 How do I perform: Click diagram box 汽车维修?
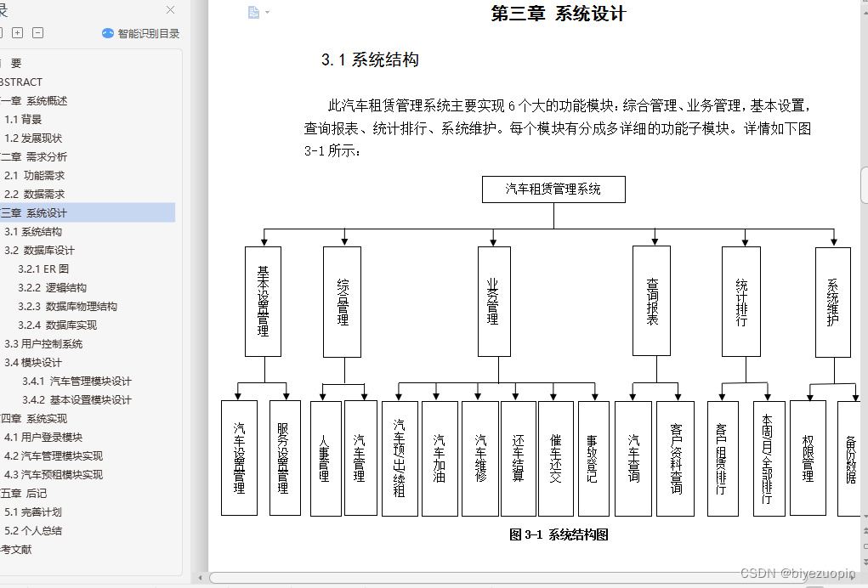[x=480, y=459]
